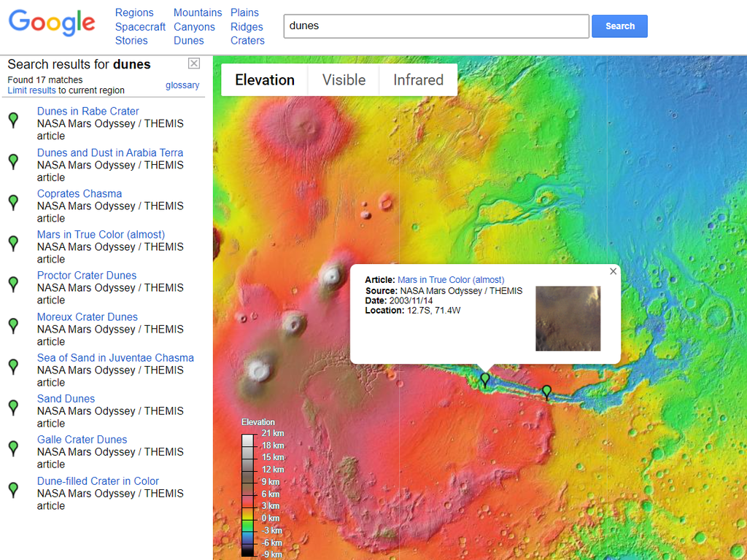
Task: Click pin icon beside Dunes in Rabe Crater
Action: (x=14, y=120)
